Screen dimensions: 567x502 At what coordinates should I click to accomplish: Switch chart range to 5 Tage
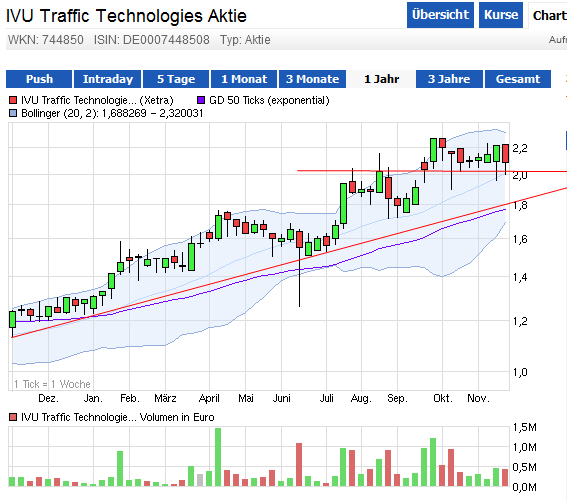(176, 79)
